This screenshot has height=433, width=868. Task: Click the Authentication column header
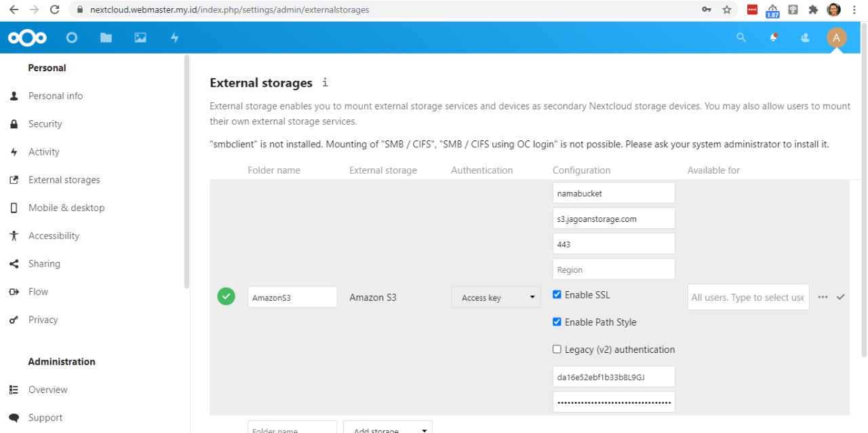click(x=482, y=170)
